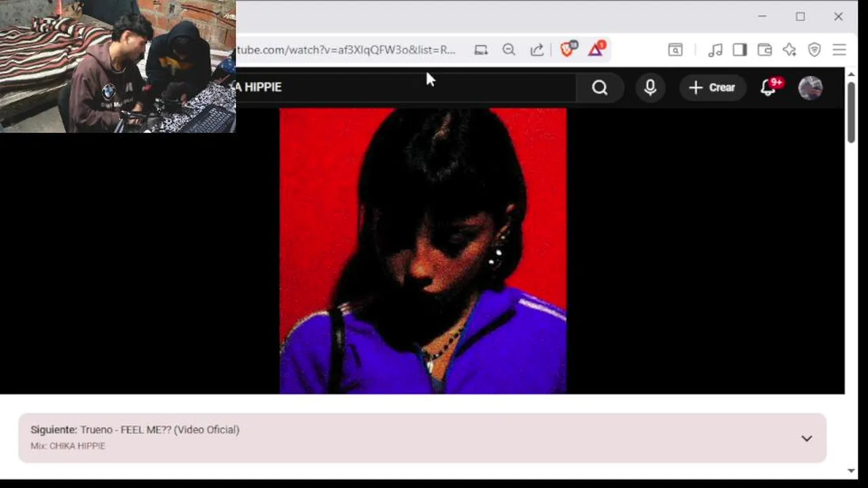Click the YouTube search input field

click(406, 87)
